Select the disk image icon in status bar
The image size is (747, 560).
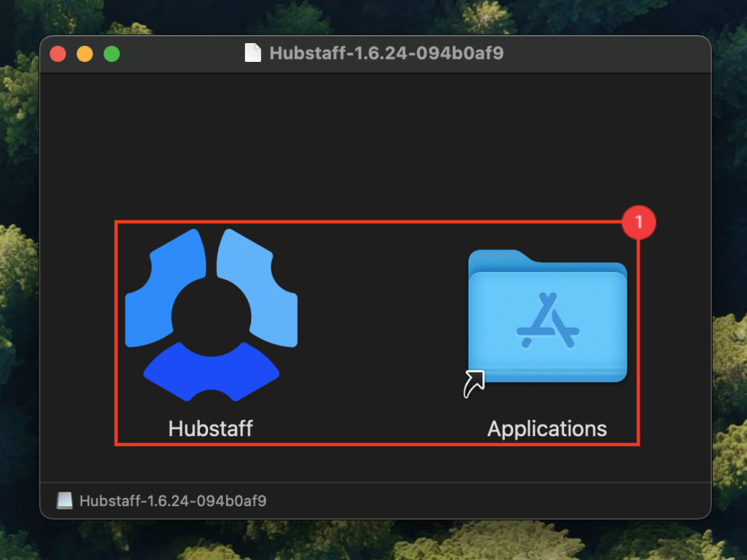(x=66, y=500)
